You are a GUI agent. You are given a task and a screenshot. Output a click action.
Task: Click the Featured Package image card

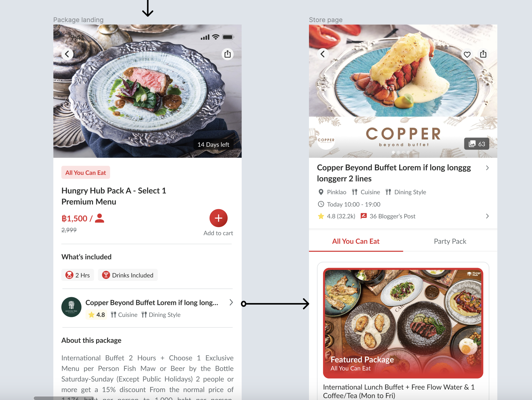click(x=403, y=323)
